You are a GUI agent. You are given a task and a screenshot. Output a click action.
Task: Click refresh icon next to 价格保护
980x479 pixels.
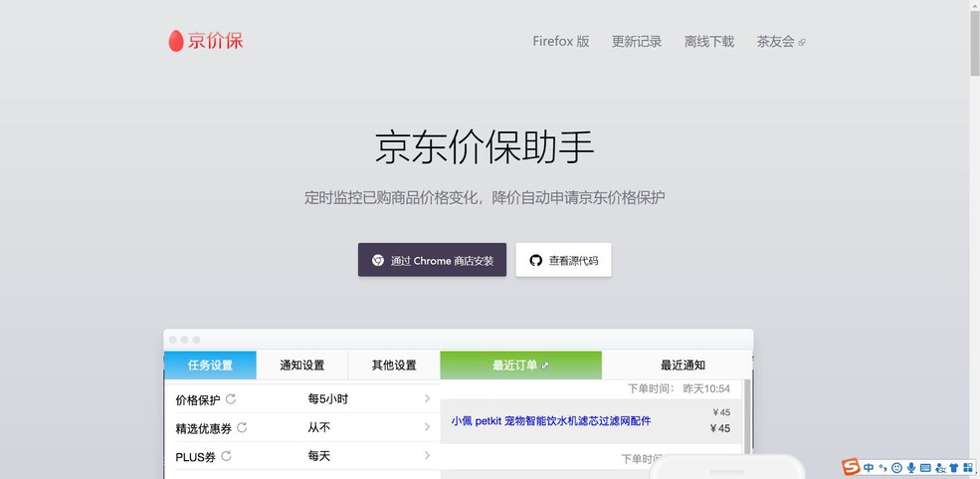click(230, 399)
